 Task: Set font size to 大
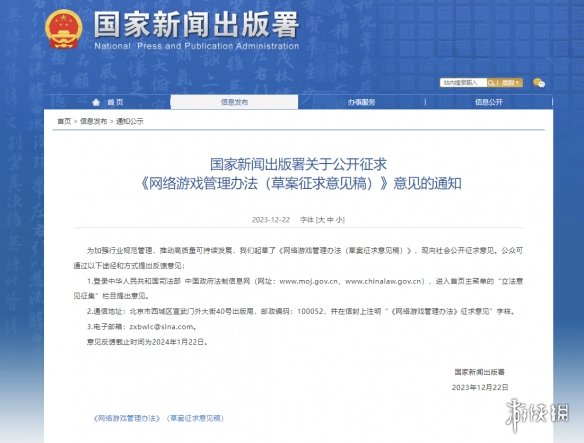point(321,220)
